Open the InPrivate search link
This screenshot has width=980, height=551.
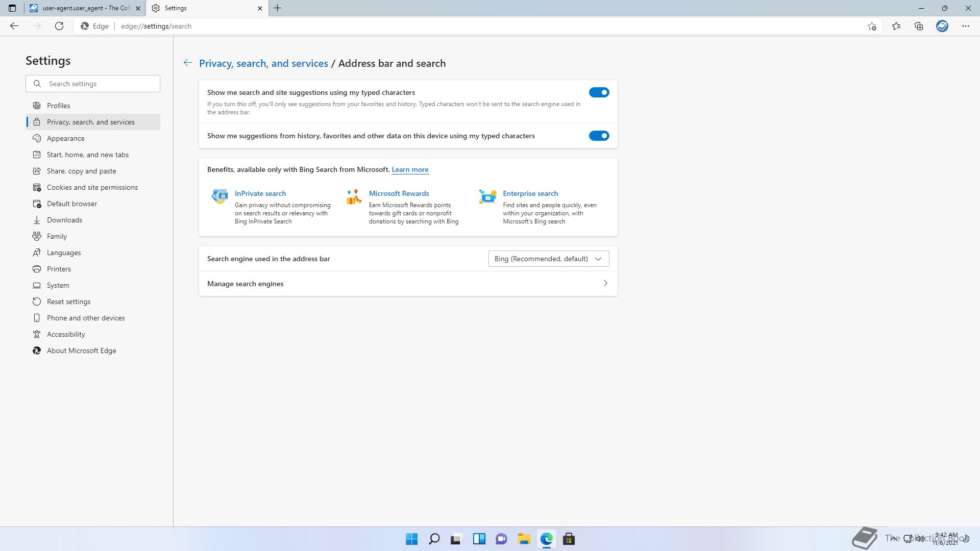[260, 193]
